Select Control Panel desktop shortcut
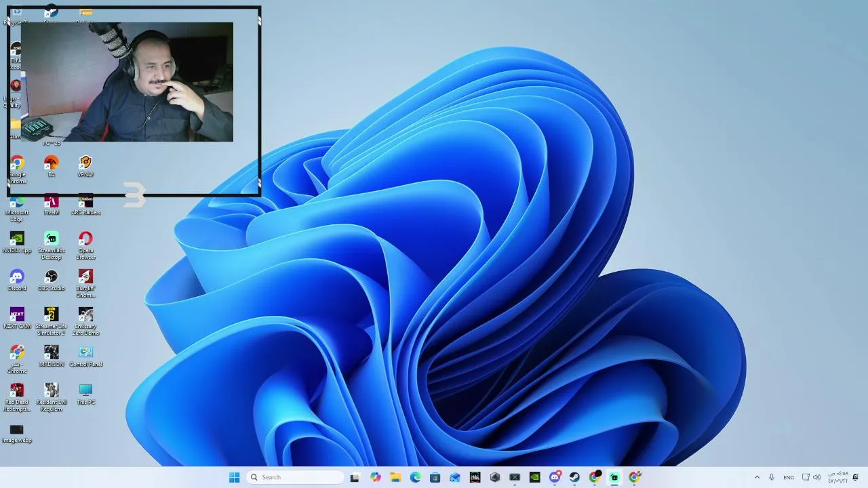 point(85,357)
